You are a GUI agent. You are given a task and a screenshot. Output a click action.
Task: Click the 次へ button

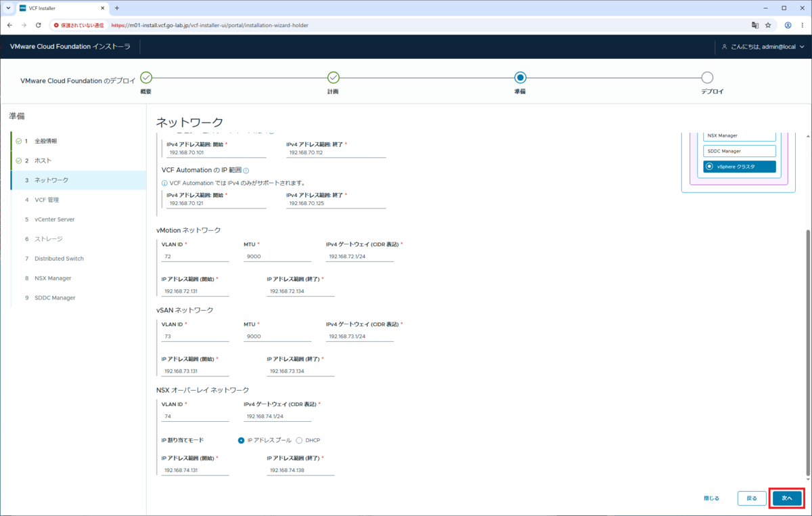(787, 498)
